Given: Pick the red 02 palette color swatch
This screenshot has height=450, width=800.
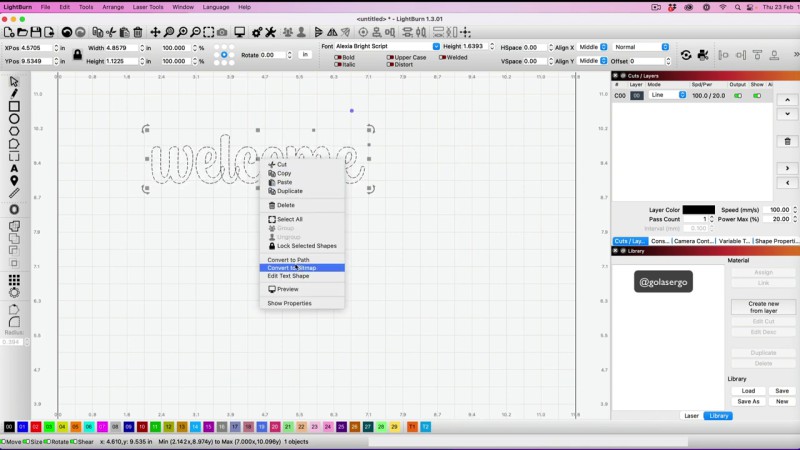Looking at the screenshot, I should [x=35, y=427].
